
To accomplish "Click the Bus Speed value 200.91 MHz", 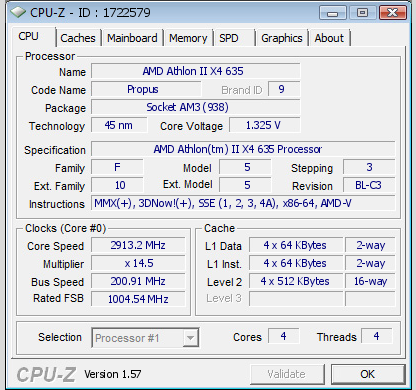I will coord(138,281).
